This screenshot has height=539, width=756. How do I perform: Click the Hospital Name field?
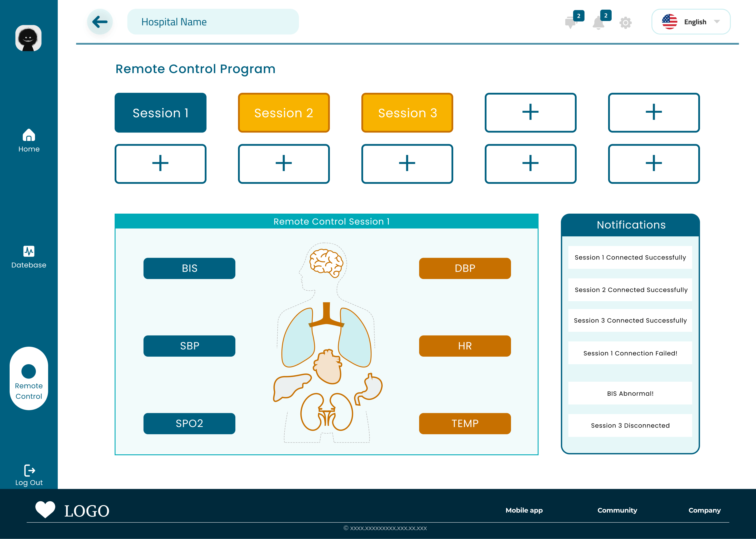(x=213, y=22)
